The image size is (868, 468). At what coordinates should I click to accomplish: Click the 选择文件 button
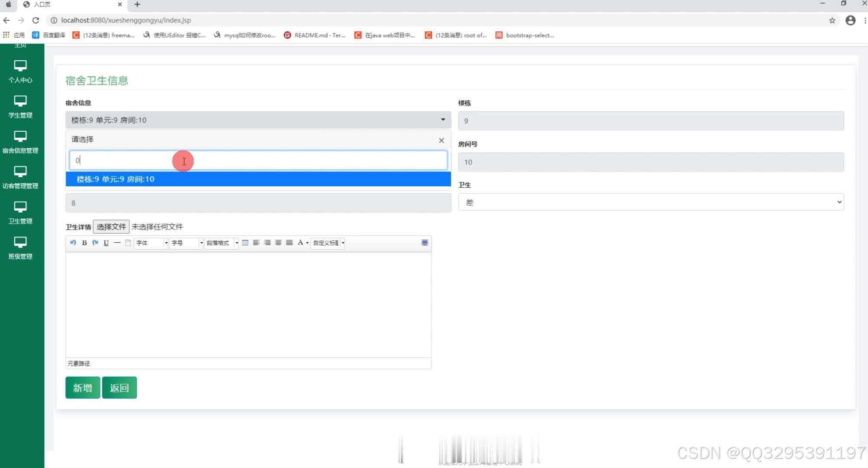111,227
